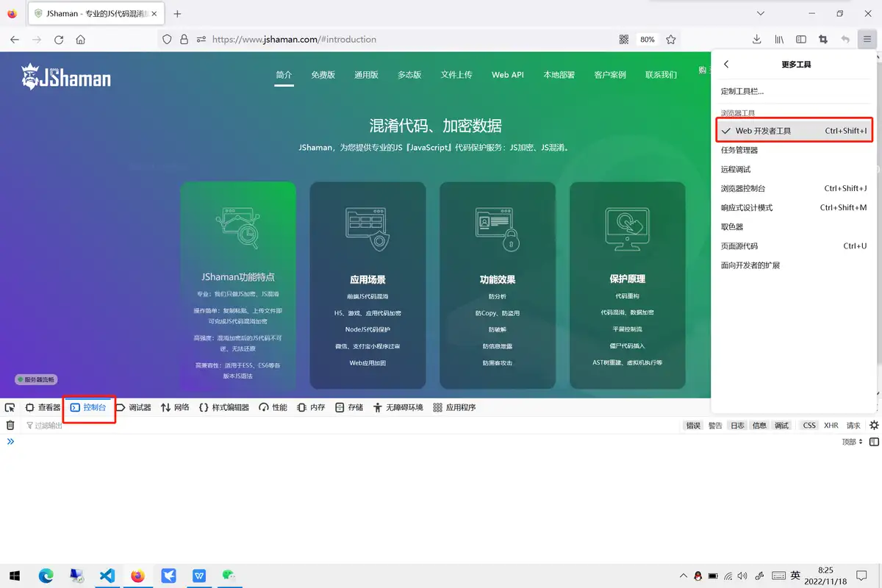Click the screenshot crop toolbar icon
Screen dimensions: 882x588
click(x=823, y=40)
